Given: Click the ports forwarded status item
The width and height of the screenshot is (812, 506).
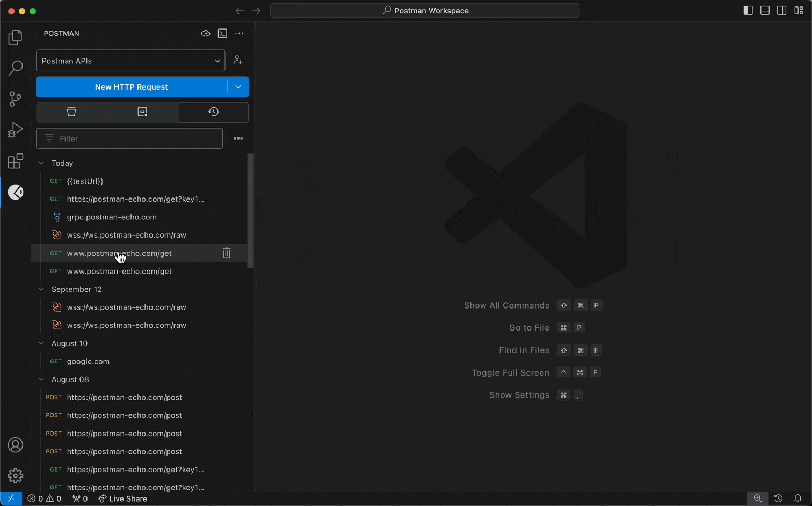Looking at the screenshot, I should coord(80,498).
